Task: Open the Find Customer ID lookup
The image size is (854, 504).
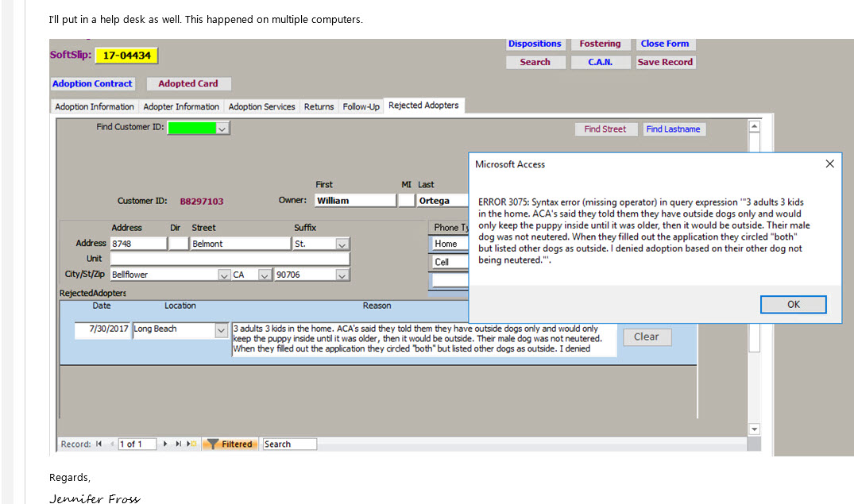Action: [222, 127]
